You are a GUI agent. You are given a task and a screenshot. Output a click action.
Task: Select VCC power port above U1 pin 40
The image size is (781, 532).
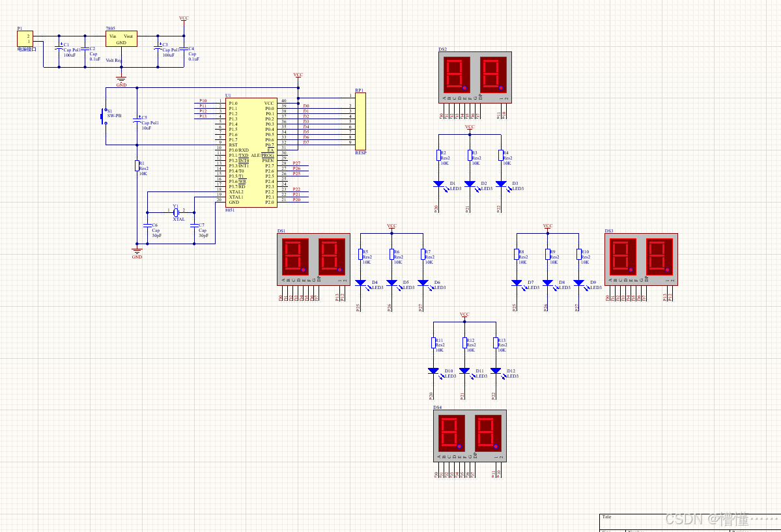(298, 78)
